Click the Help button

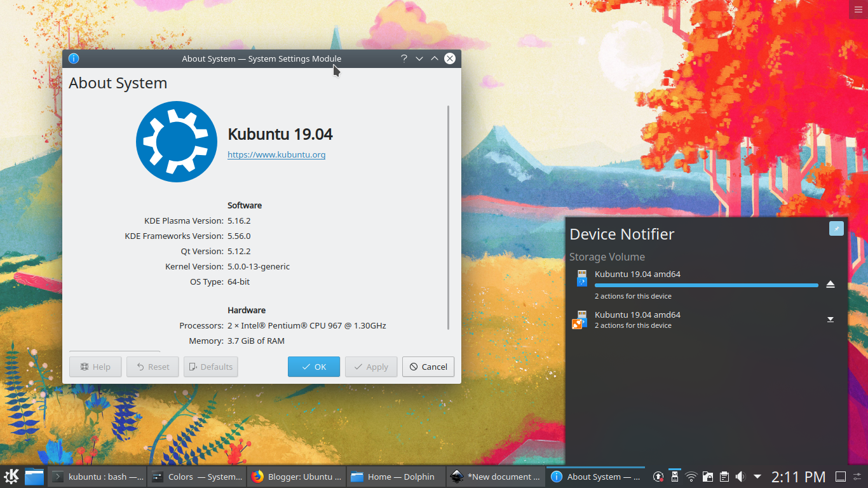point(95,367)
